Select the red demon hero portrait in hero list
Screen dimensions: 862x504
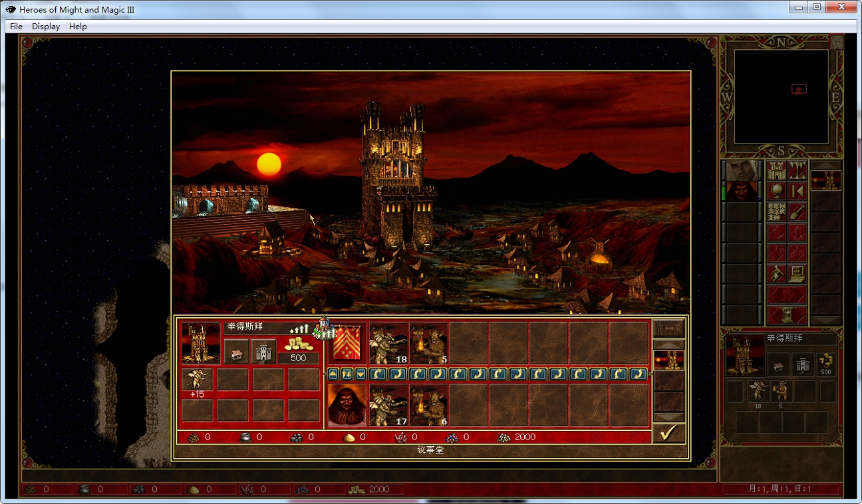(742, 191)
